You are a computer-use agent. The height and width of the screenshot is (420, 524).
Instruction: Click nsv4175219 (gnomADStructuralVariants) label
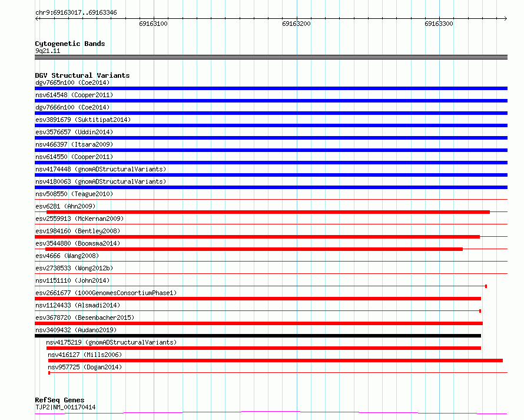(x=111, y=342)
